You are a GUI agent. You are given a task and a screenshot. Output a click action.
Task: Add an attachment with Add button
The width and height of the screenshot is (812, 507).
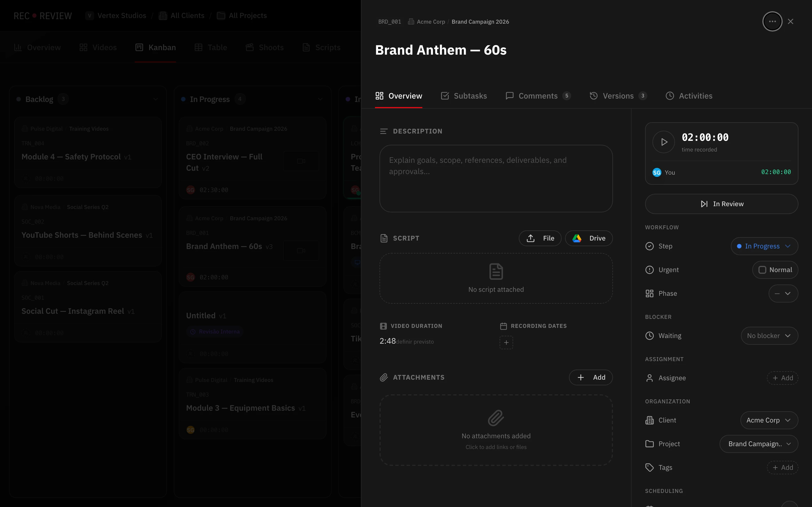coord(591,377)
